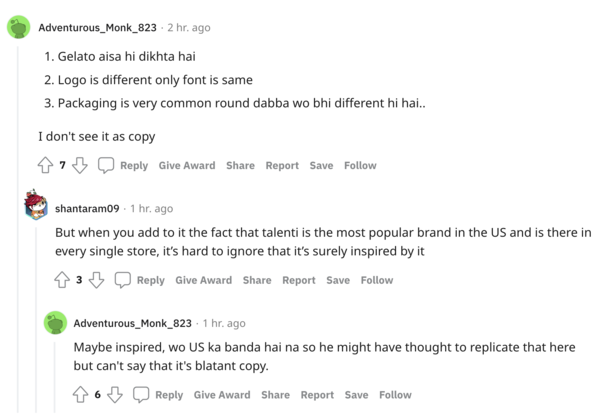Upvote the top comment with 7 points
This screenshot has height=416, width=616.
(45, 165)
